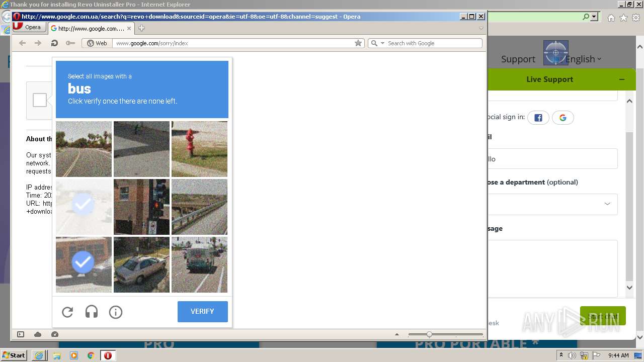
Task: Open media player from taskbar
Action: tap(74, 355)
